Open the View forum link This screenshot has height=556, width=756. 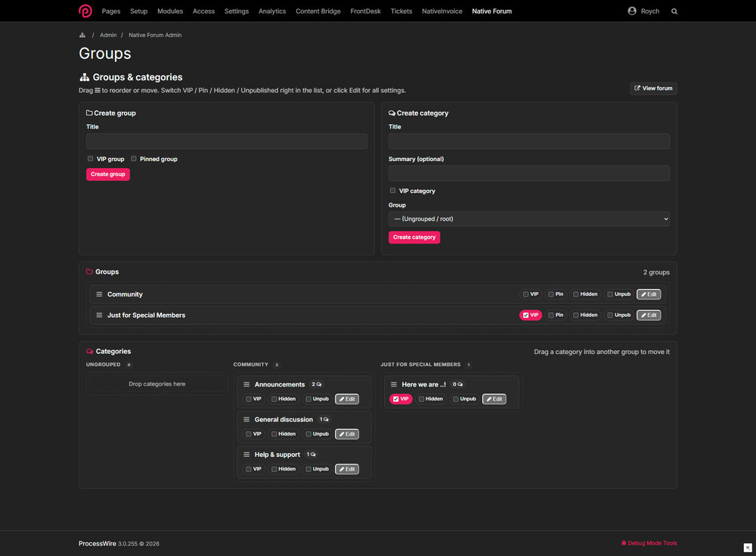coord(653,89)
